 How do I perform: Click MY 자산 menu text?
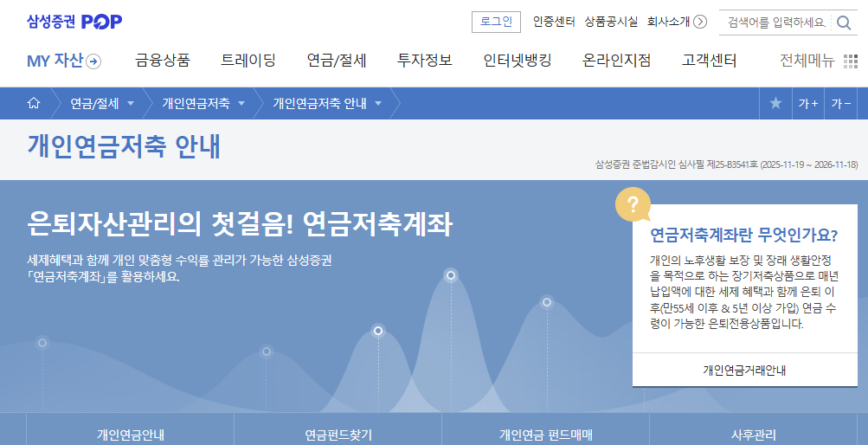pyautogui.click(x=55, y=61)
